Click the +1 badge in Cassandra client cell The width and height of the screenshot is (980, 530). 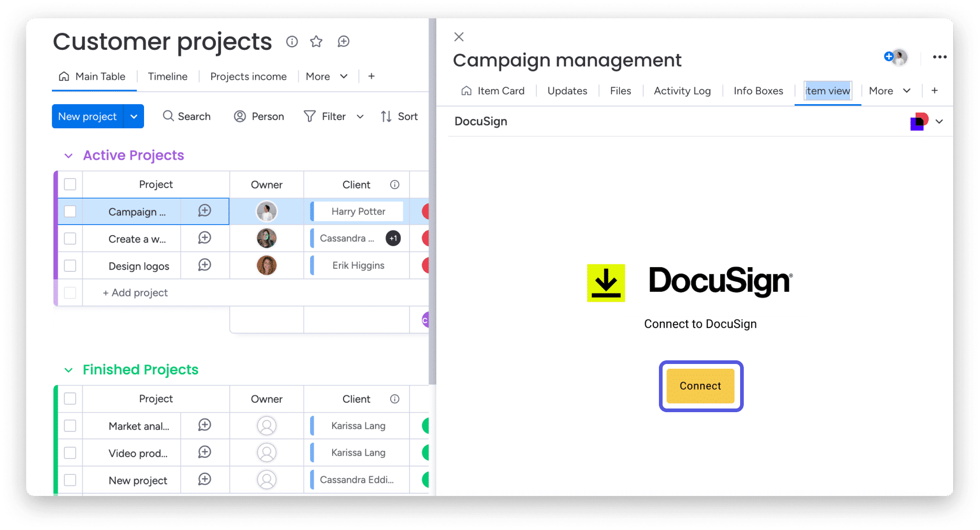click(393, 238)
